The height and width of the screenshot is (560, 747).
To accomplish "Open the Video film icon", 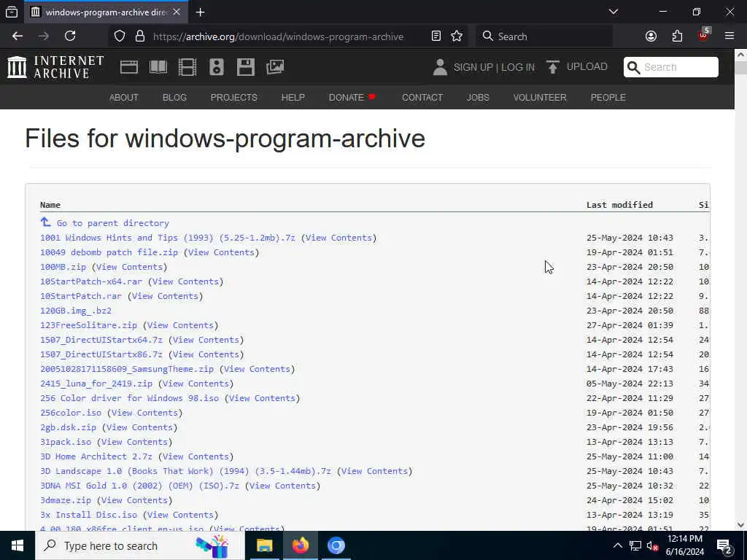I will (x=187, y=67).
